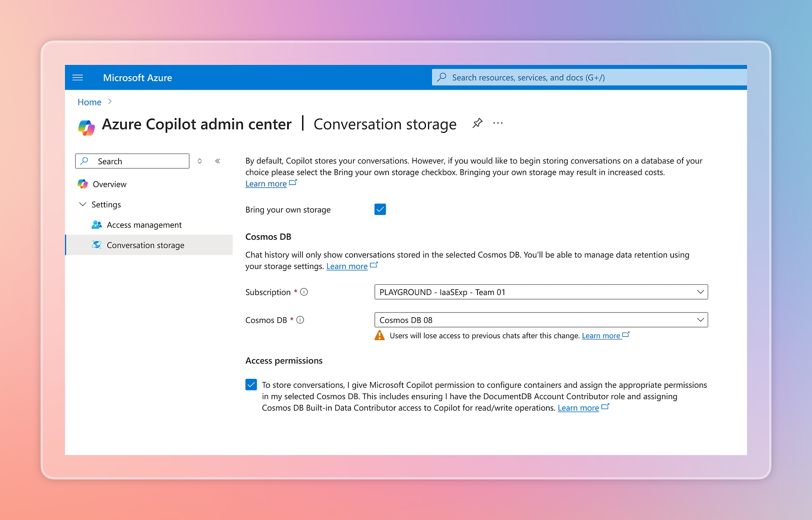Open the more options ellipsis menu

click(498, 124)
